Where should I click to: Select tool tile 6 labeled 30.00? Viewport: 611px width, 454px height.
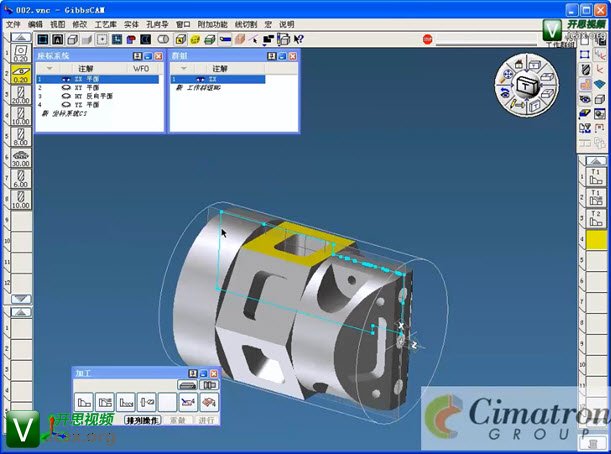pos(21,158)
